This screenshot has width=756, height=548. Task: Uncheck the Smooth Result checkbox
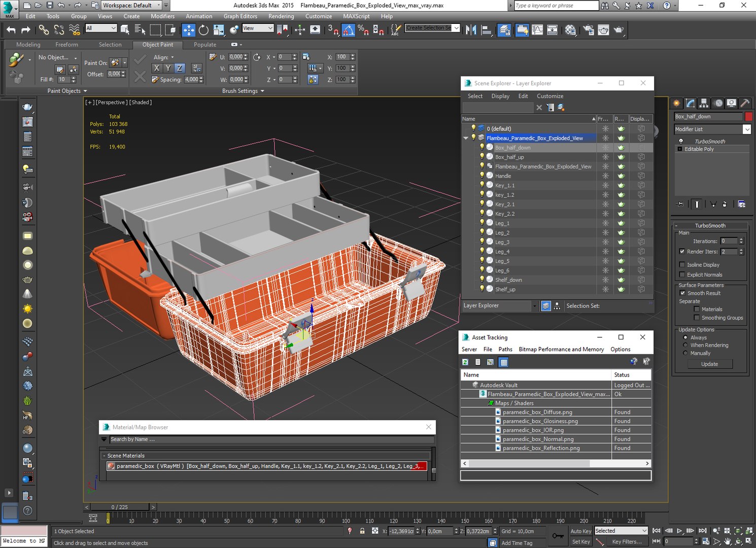pos(682,293)
